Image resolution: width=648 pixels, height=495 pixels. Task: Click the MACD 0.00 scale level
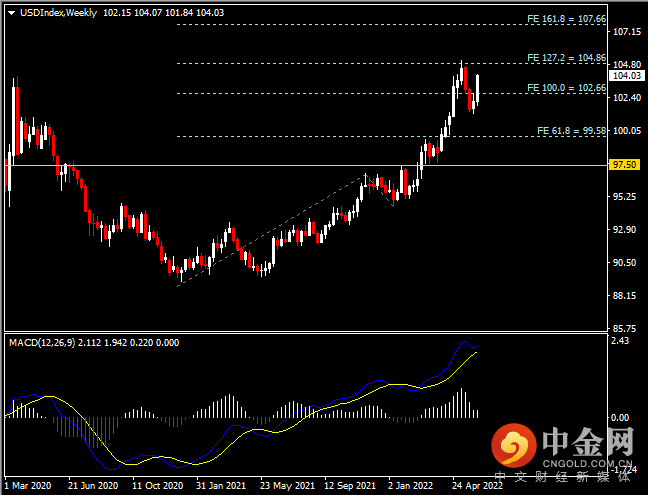pyautogui.click(x=620, y=418)
